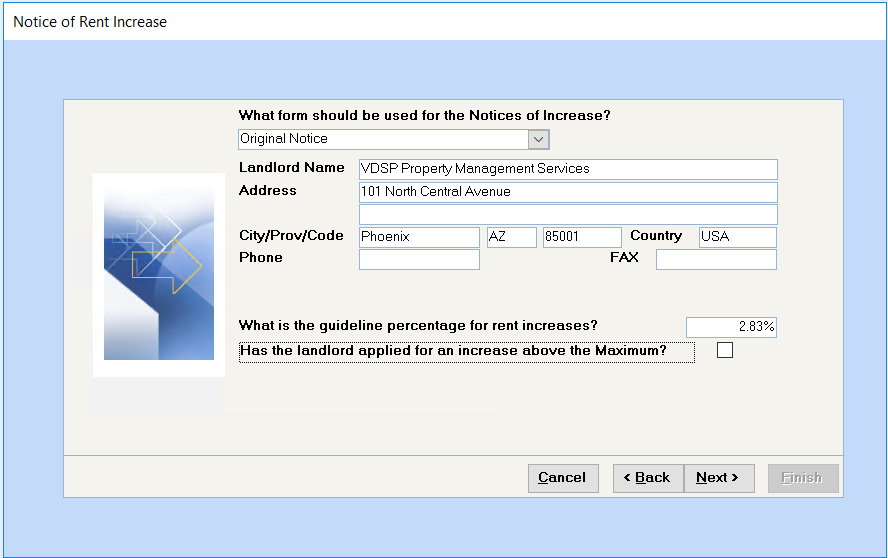Click the 'Has the landlord applied' question label

click(x=467, y=351)
